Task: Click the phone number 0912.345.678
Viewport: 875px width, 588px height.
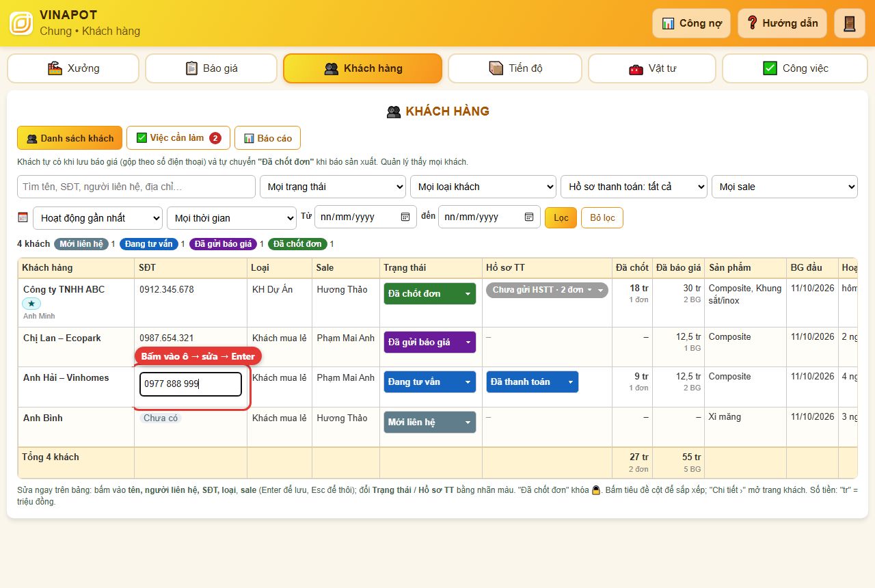Action: [x=167, y=289]
